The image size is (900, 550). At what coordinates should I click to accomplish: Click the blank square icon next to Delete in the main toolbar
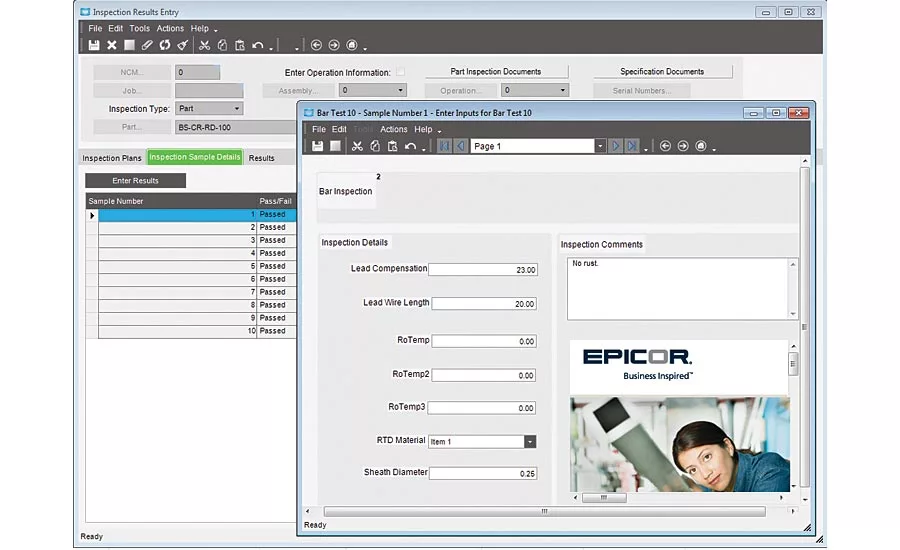pyautogui.click(x=130, y=45)
